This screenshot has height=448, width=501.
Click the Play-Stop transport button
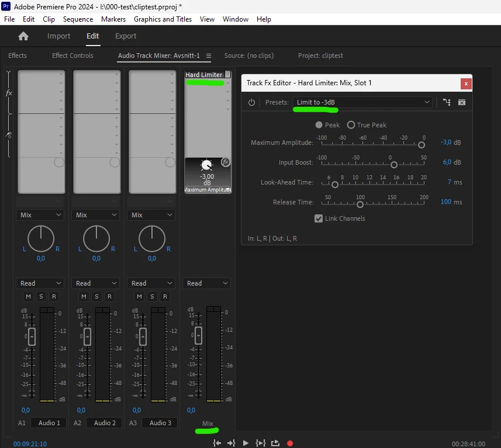point(246,443)
